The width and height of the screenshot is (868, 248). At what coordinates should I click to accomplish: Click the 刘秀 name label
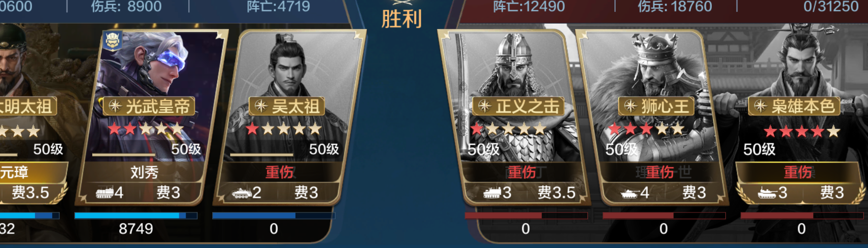[x=144, y=172]
